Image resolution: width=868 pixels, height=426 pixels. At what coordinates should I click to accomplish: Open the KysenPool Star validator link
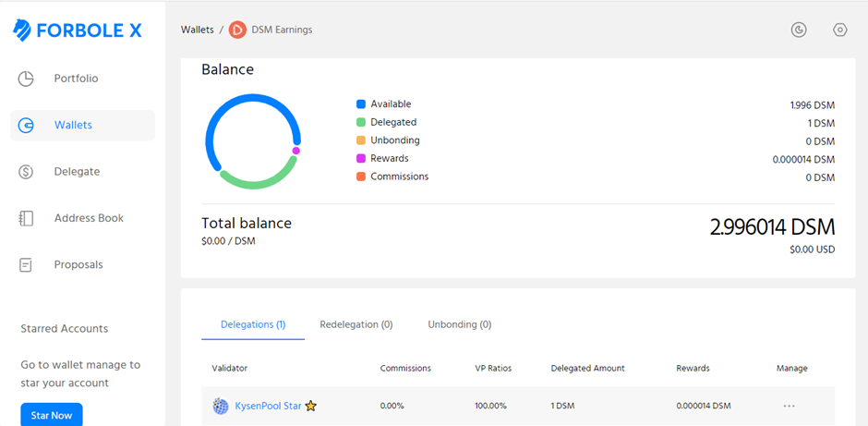268,406
